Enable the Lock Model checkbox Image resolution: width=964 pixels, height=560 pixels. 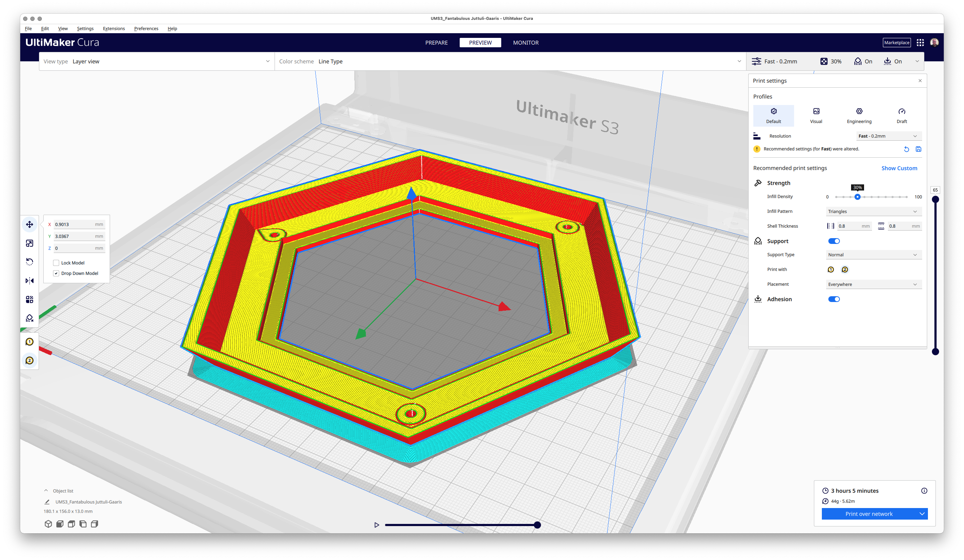[56, 263]
